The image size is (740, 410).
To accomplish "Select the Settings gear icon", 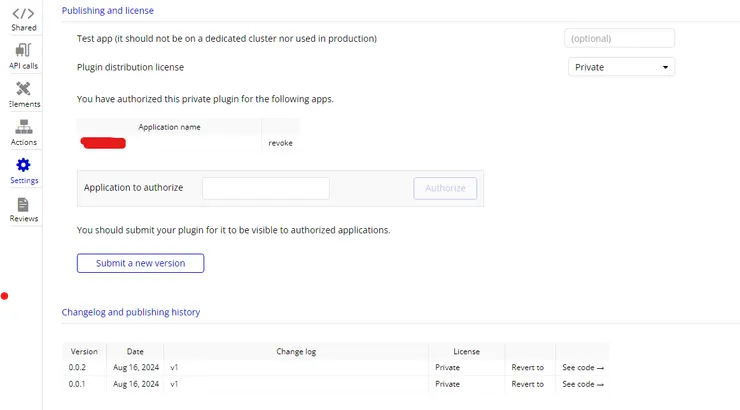I will 24,165.
